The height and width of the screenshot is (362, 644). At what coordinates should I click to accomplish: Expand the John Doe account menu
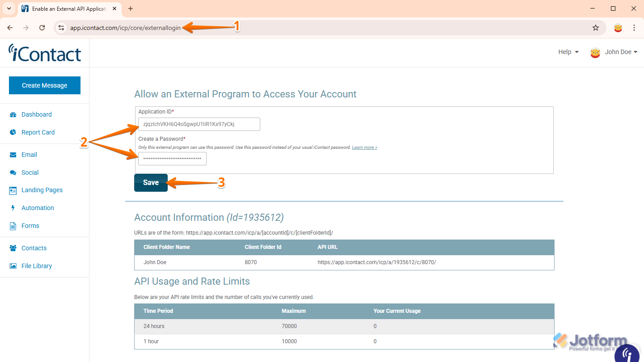pos(619,52)
